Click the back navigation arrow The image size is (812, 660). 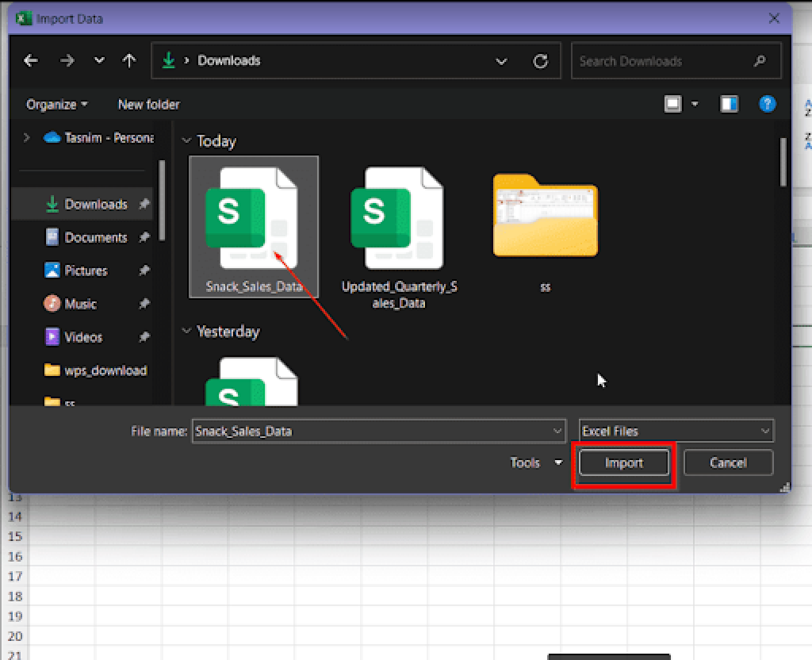click(31, 60)
